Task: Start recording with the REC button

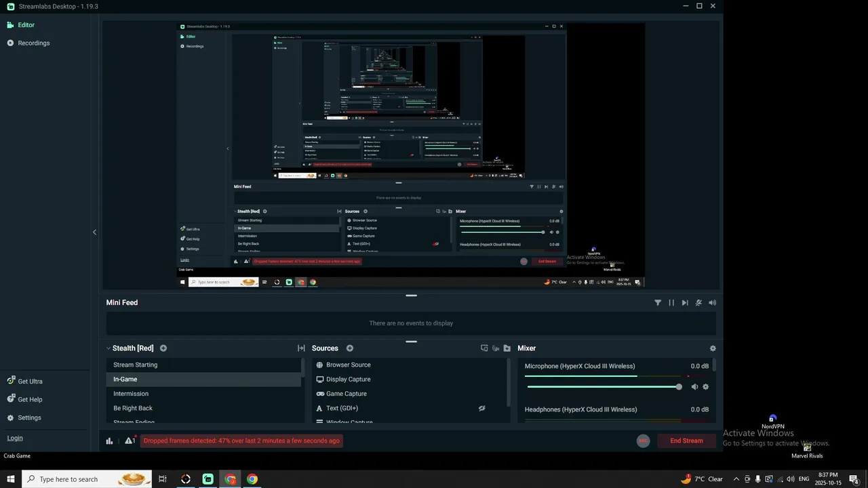Action: (x=643, y=441)
